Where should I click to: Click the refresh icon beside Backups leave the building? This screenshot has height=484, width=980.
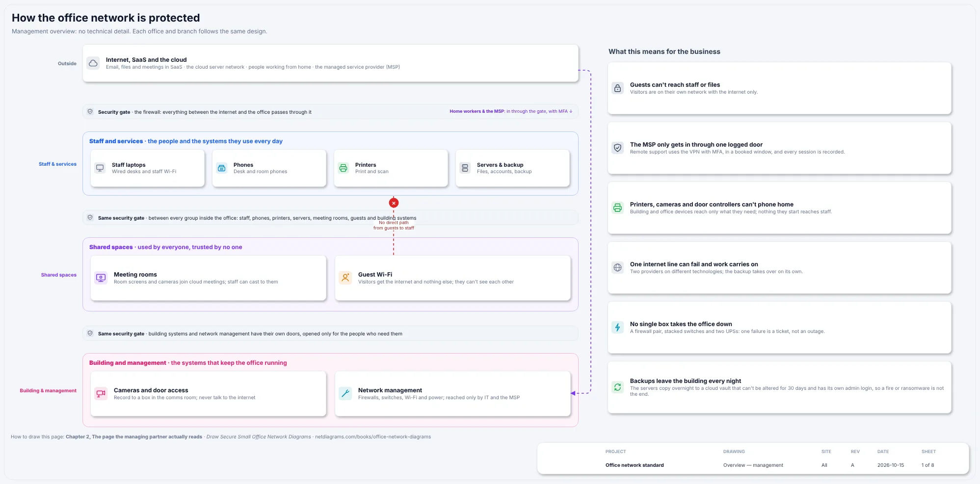click(618, 387)
